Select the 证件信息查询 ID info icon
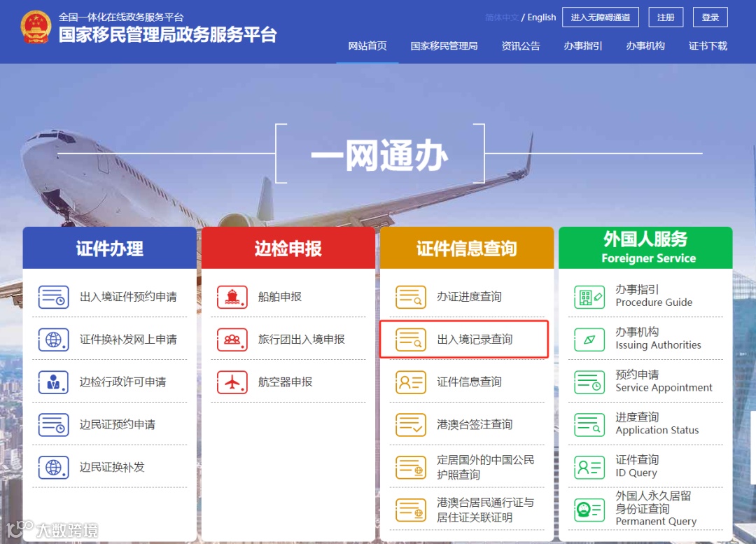This screenshot has width=756, height=544. 410,382
